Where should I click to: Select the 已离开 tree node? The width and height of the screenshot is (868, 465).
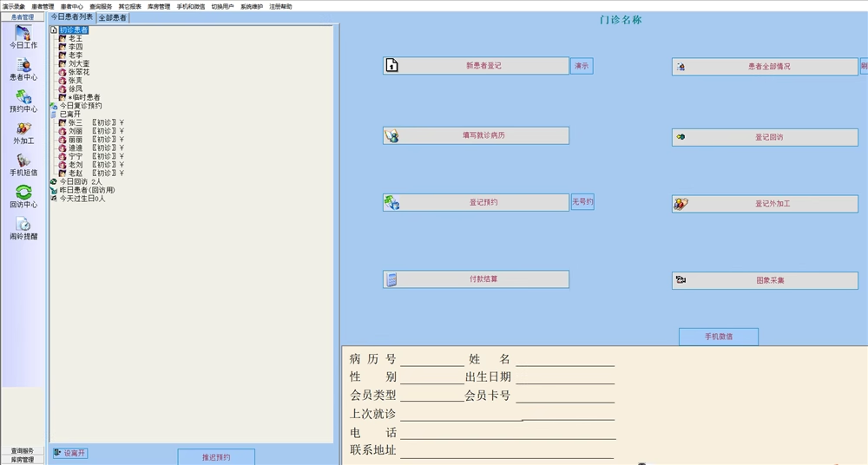70,114
